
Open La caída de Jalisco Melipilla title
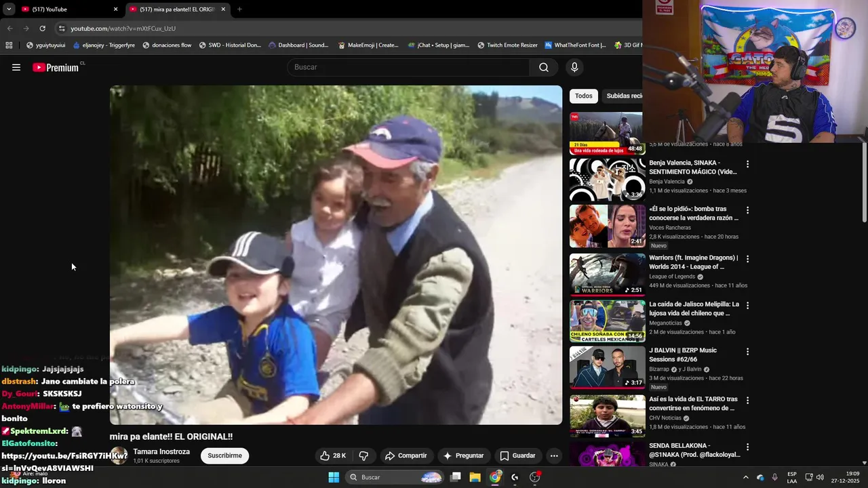click(694, 308)
